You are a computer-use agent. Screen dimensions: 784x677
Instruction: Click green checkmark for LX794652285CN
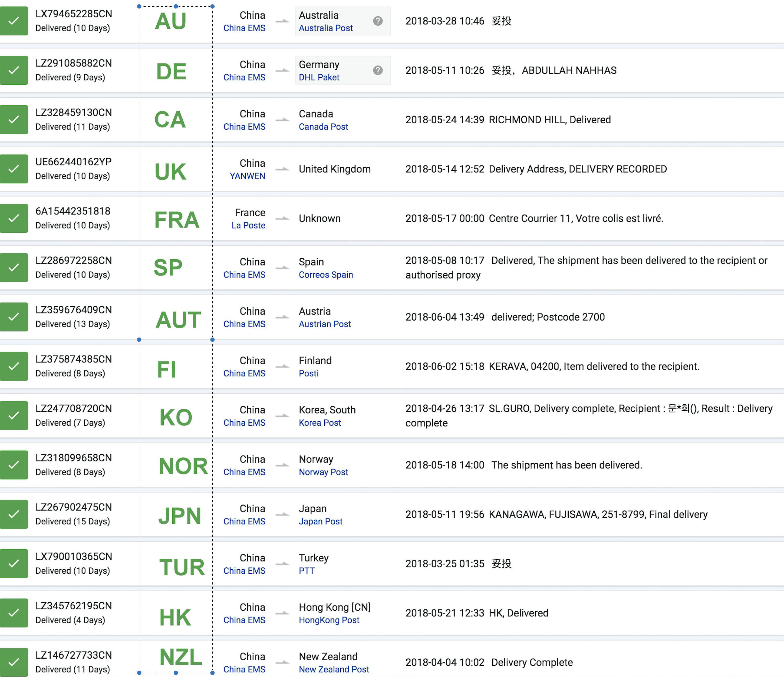pyautogui.click(x=14, y=21)
